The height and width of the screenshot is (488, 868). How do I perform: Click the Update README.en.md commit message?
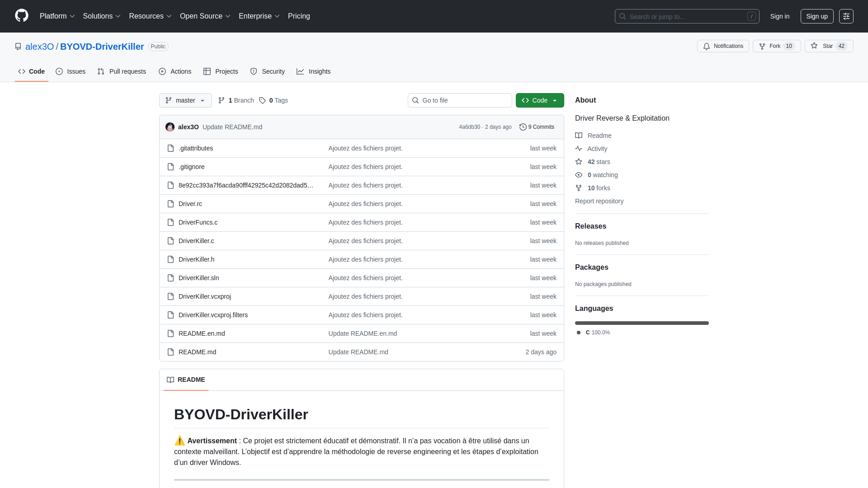tap(363, 333)
